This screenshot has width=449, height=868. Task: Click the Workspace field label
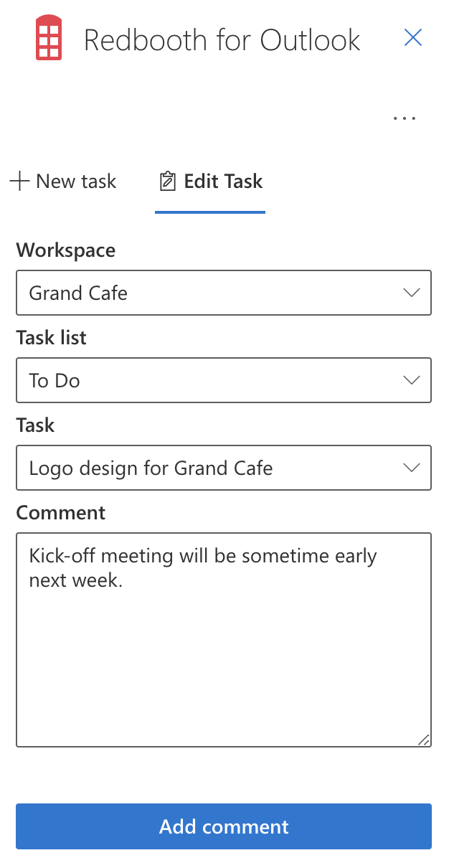click(x=66, y=250)
